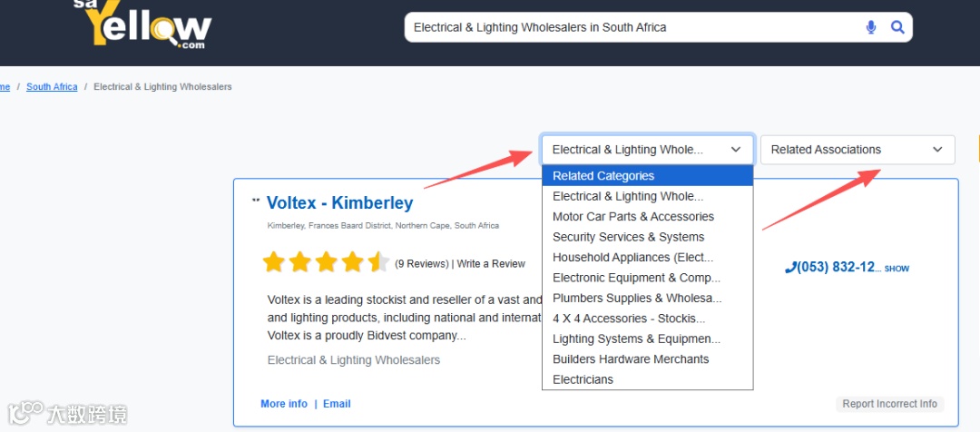This screenshot has width=980, height=432.
Task: Click the South Africa breadcrumb link
Action: (52, 87)
